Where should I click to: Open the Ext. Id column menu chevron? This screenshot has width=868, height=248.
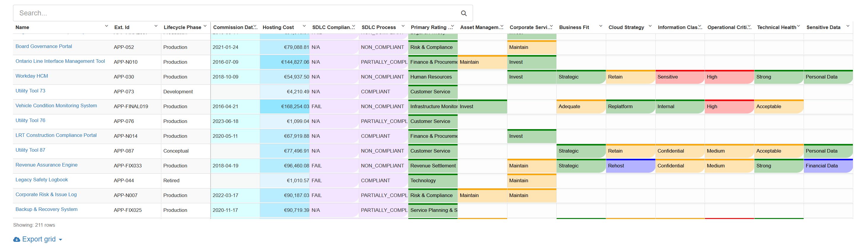[156, 26]
